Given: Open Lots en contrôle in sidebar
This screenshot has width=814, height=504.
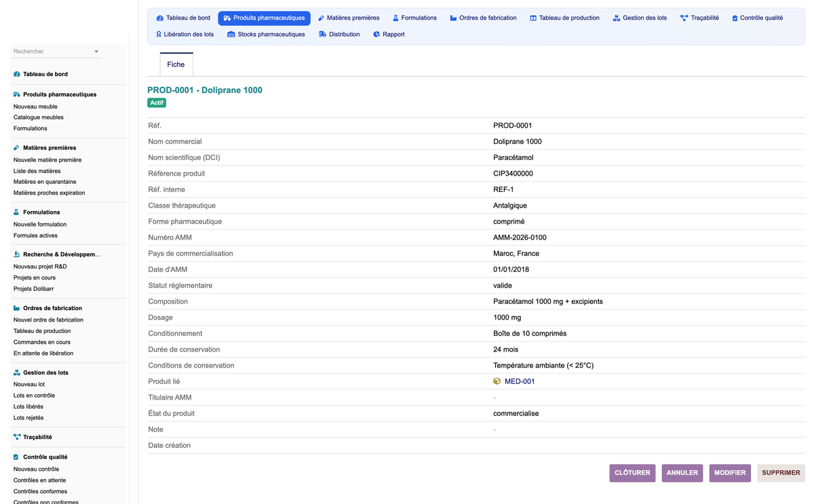Looking at the screenshot, I should coord(34,395).
